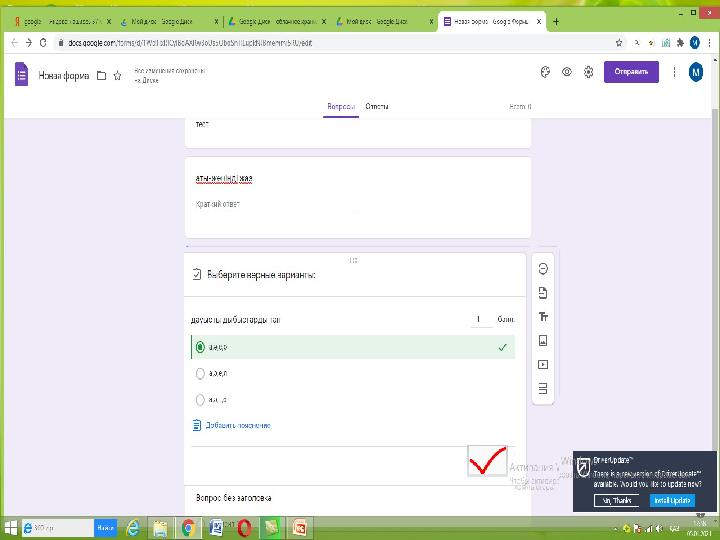Select the first correct answer radio option
The image size is (720, 540).
(x=200, y=347)
